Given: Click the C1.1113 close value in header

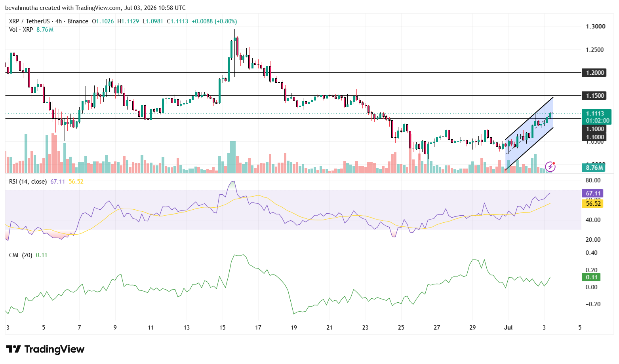Looking at the screenshot, I should coord(177,21).
